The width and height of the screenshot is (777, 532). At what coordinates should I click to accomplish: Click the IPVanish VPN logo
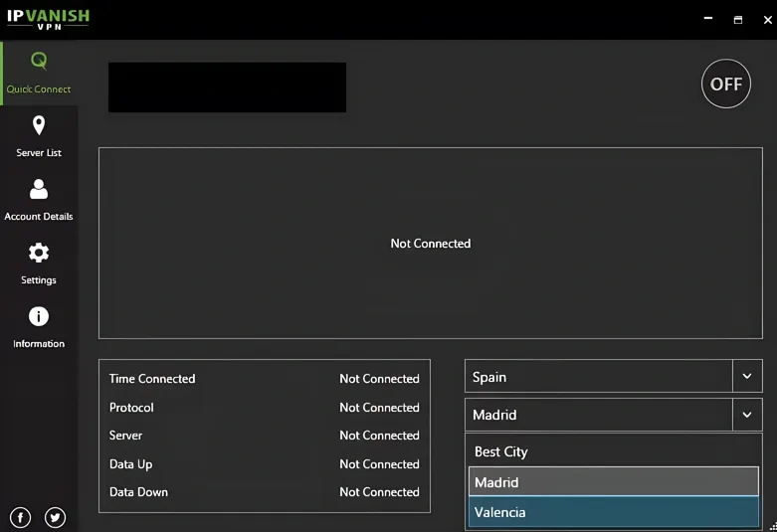point(48,19)
